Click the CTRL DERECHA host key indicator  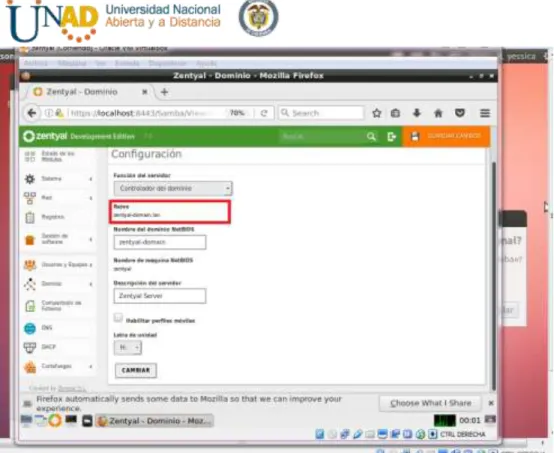[x=462, y=434]
